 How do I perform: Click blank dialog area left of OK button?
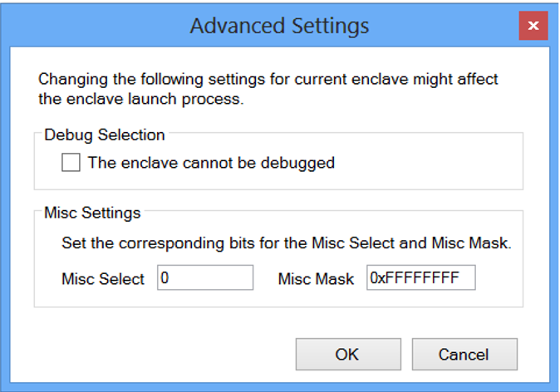tap(166, 353)
